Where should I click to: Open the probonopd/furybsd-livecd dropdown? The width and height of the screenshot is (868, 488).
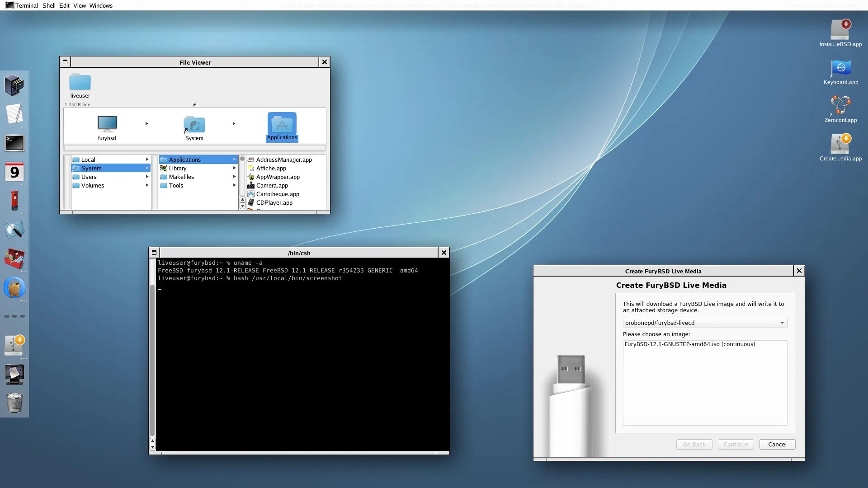point(705,323)
